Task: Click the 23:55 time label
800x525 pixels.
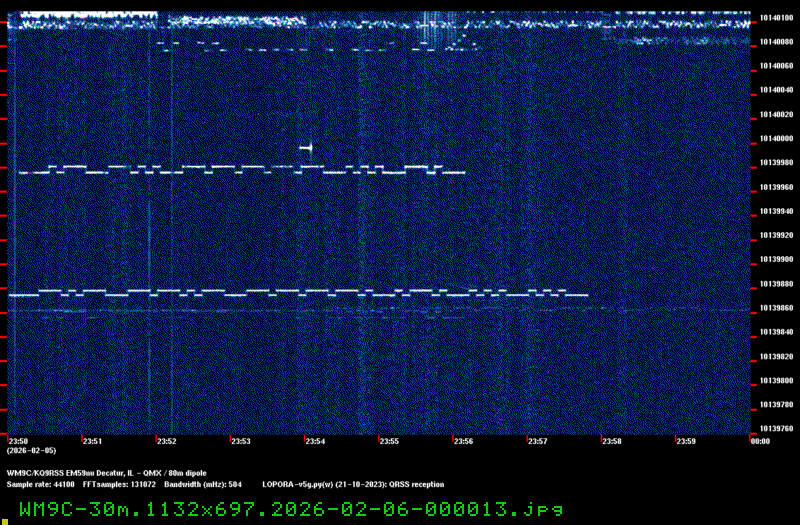Action: pos(389,441)
